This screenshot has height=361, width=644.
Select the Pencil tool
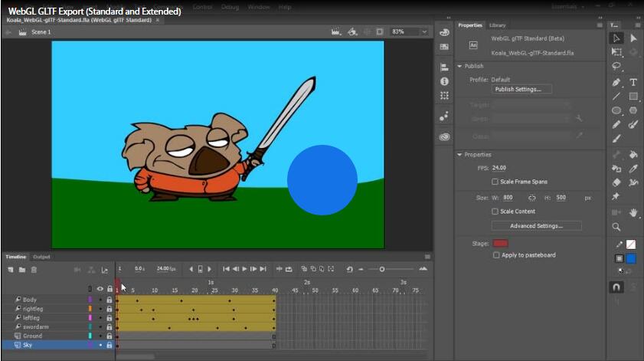pyautogui.click(x=616, y=125)
